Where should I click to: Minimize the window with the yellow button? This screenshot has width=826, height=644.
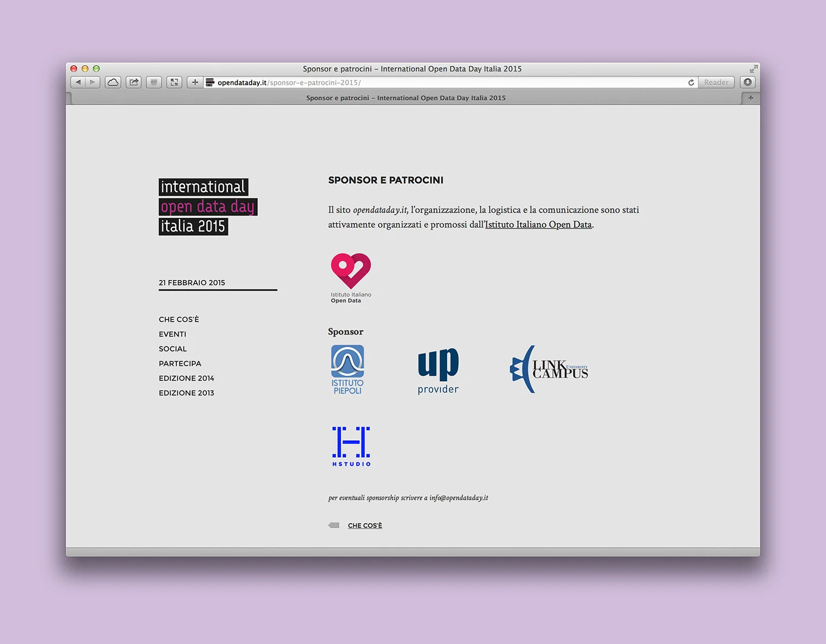coord(85,69)
